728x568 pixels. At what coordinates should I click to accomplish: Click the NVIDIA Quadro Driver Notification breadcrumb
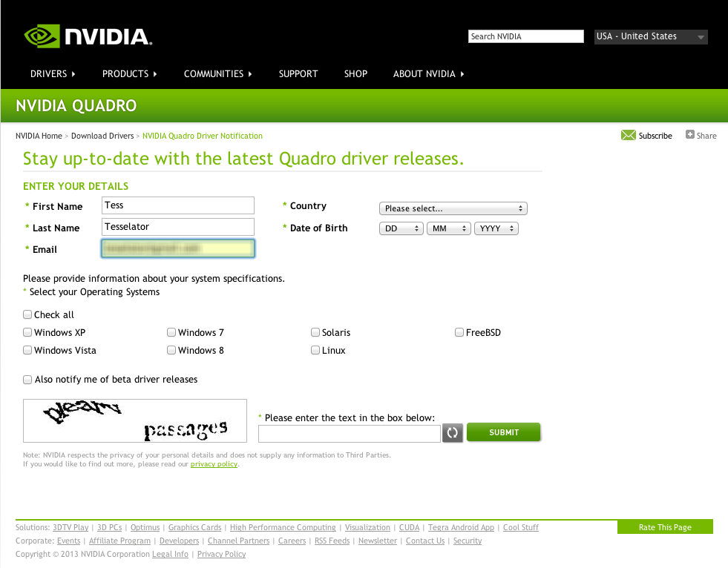pyautogui.click(x=203, y=136)
